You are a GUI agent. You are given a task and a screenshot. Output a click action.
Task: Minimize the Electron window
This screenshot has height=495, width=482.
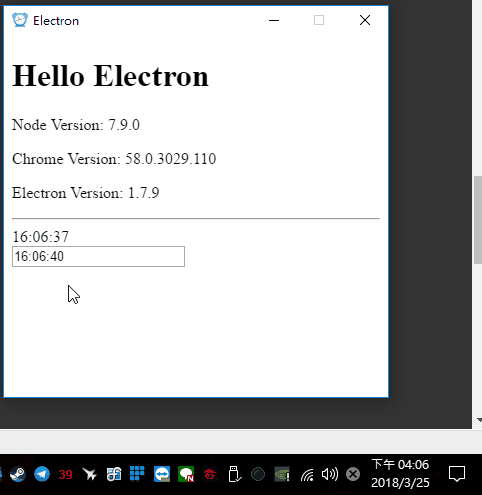(274, 20)
